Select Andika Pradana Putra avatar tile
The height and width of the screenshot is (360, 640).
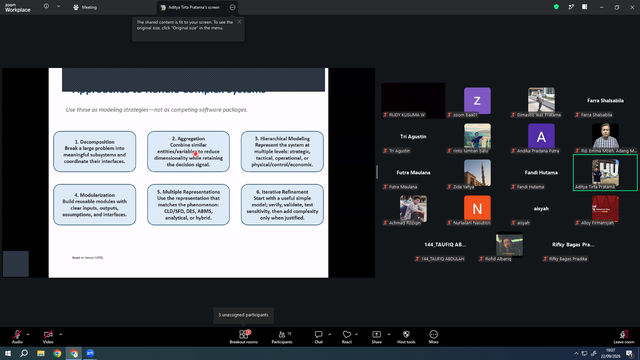[541, 137]
